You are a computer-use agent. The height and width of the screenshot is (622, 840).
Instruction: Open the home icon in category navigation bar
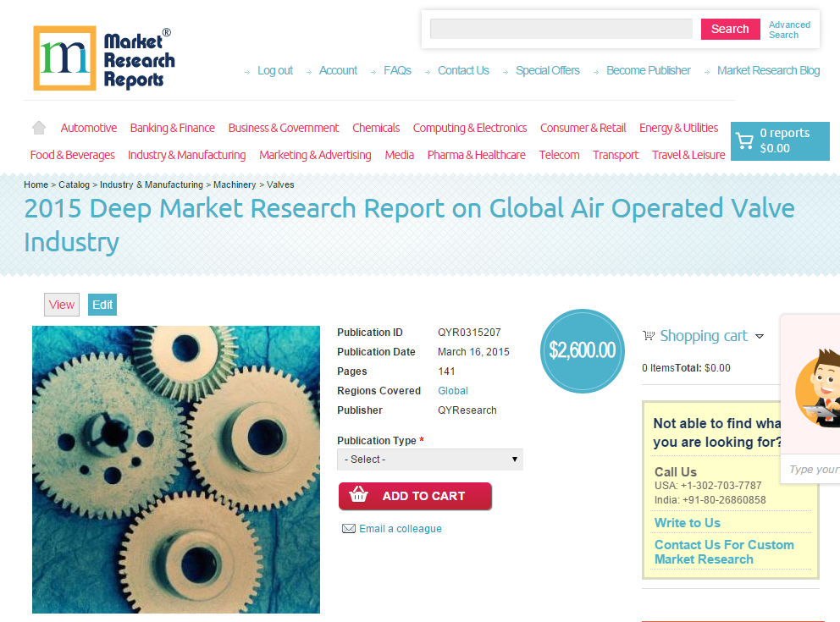pyautogui.click(x=38, y=127)
